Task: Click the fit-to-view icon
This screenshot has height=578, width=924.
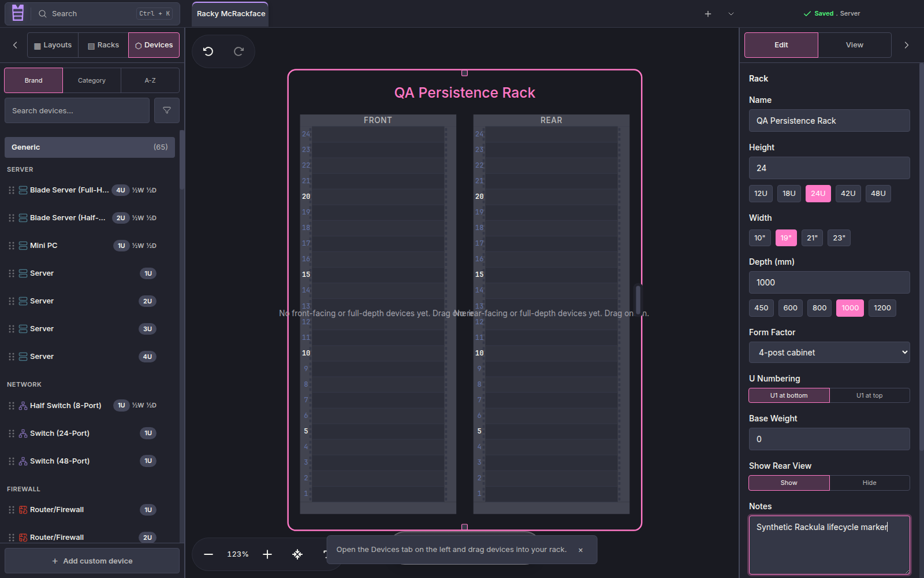Action: pos(297,554)
